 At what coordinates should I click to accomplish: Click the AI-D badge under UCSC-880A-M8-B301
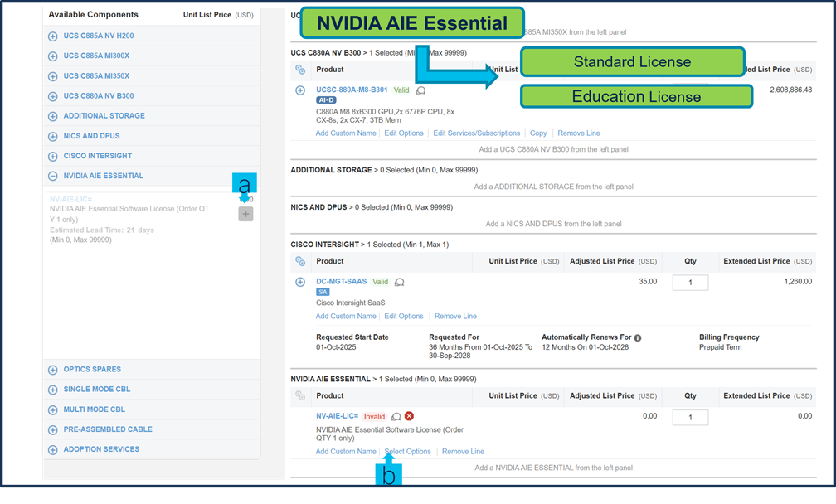pyautogui.click(x=326, y=100)
